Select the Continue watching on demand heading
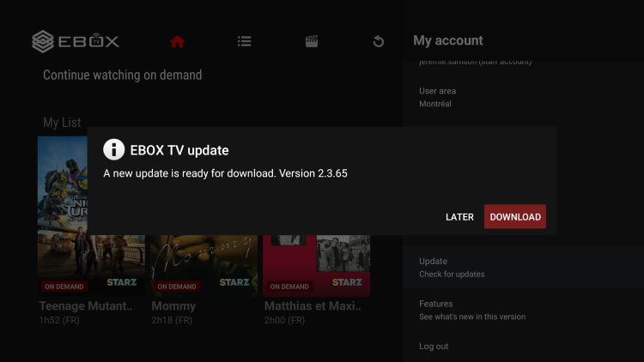 [123, 75]
